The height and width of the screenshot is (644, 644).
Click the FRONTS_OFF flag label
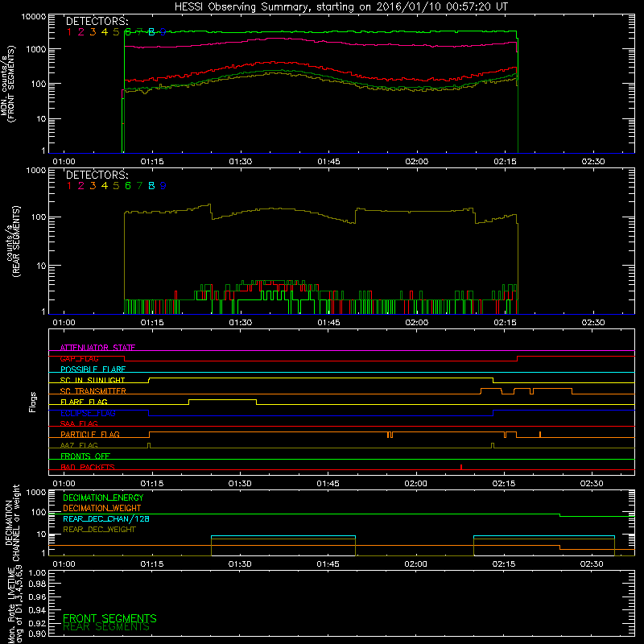85,456
